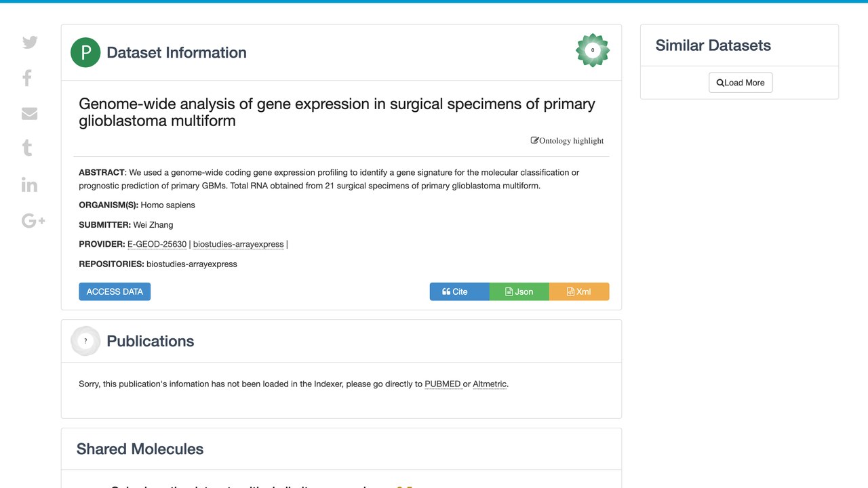
Task: Go to the PUBMED link
Action: 443,384
